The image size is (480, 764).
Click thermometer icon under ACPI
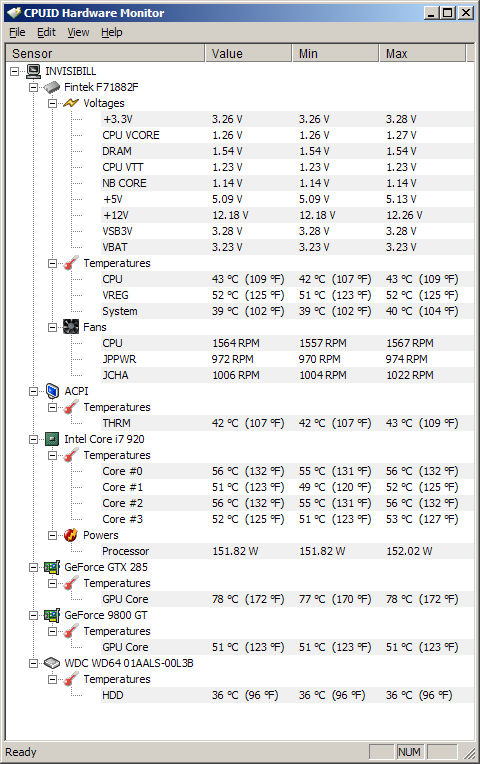coord(71,407)
